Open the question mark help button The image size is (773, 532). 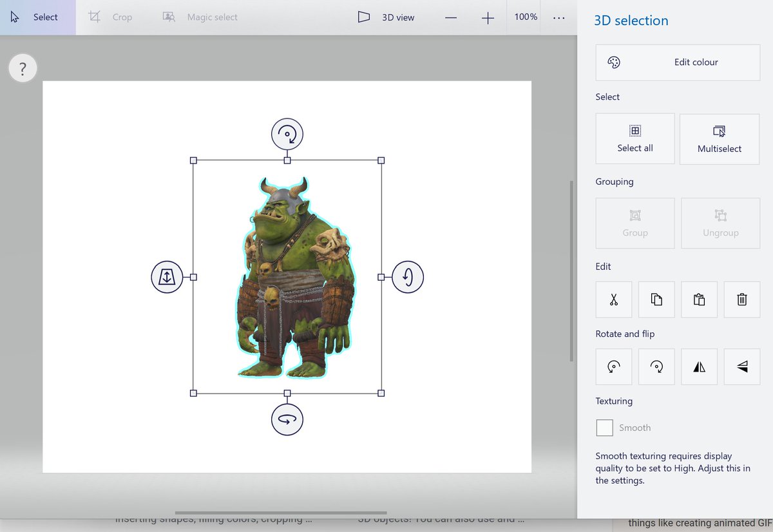pos(23,68)
